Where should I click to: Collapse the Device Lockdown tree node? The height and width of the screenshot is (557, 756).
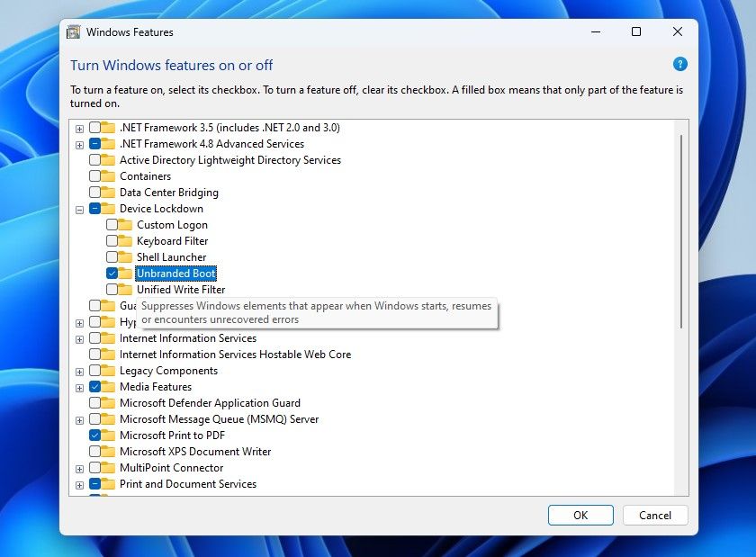click(x=80, y=209)
